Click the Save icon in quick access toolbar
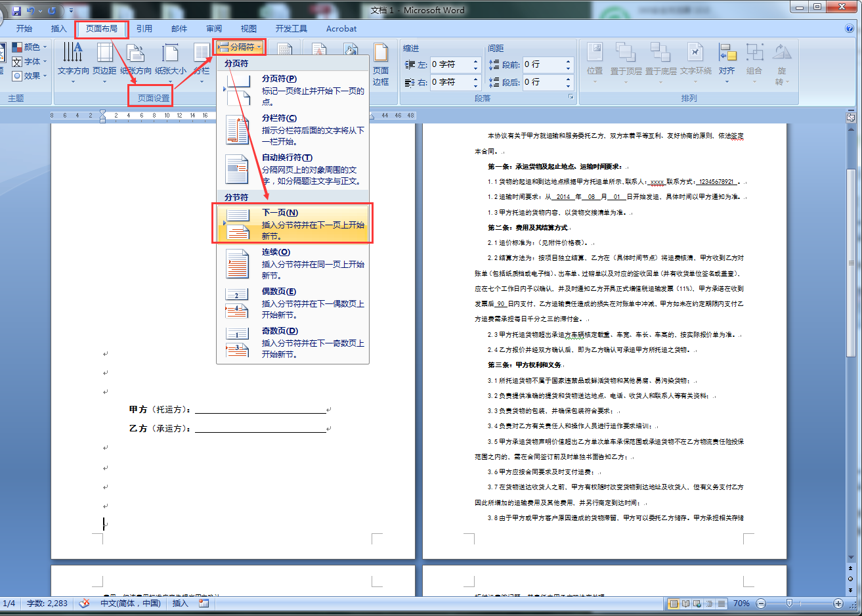Screen dimensions: 862x616 (x=16, y=11)
